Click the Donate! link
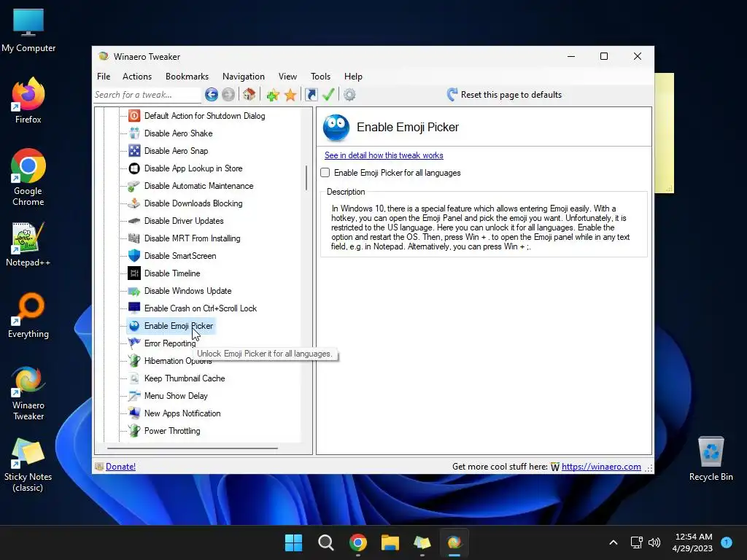 coord(120,467)
